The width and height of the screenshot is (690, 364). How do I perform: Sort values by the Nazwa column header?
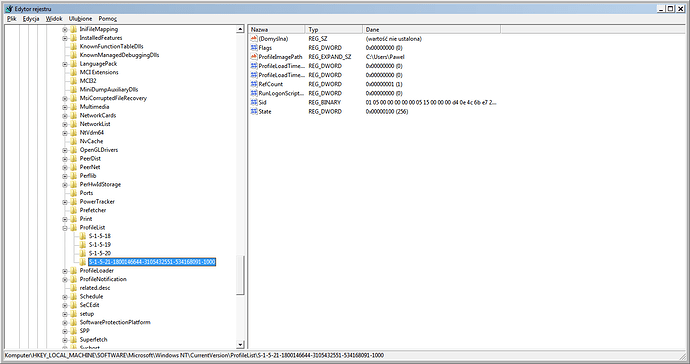[x=277, y=29]
